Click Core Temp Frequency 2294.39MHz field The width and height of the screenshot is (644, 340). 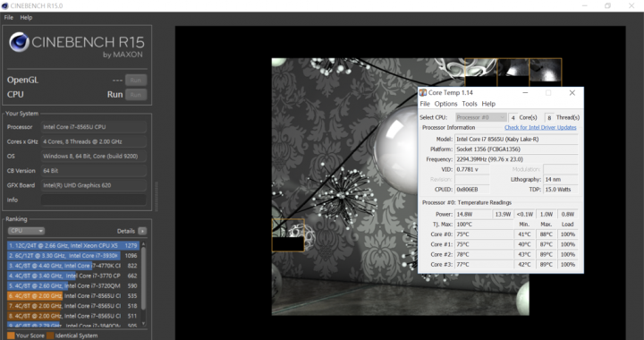pos(516,159)
